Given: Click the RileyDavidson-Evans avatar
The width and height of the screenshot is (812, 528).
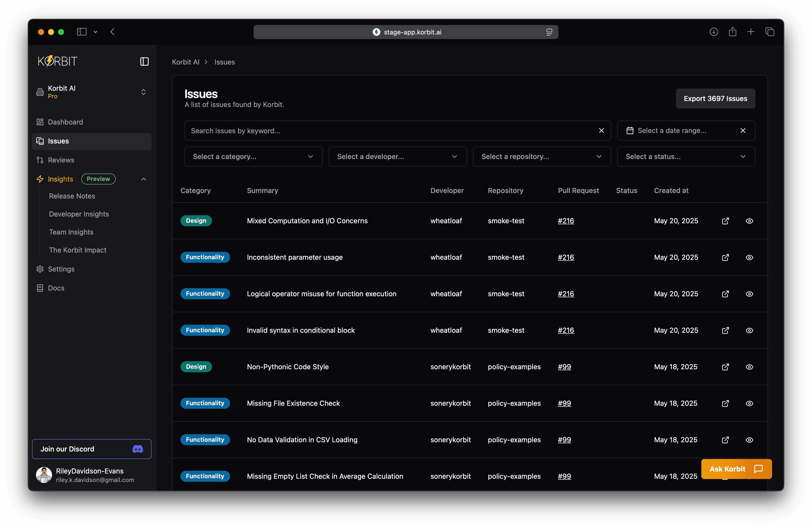Looking at the screenshot, I should click(x=44, y=475).
